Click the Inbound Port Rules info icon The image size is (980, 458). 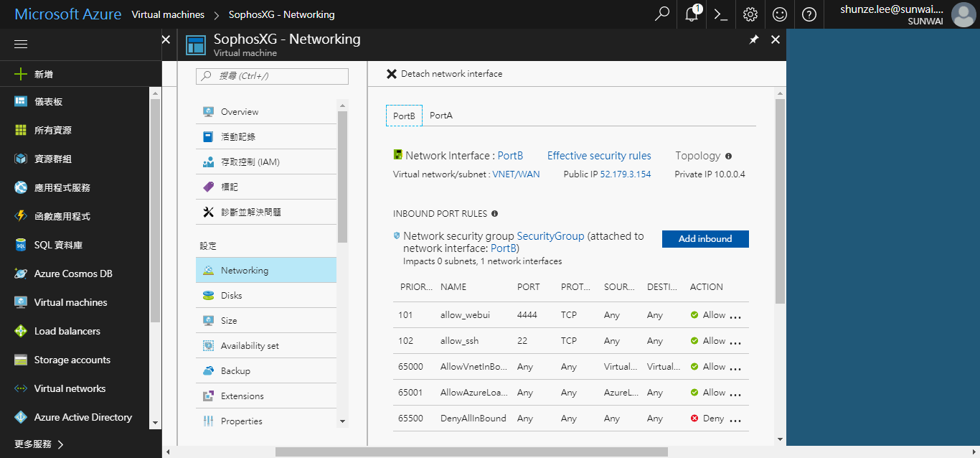click(x=494, y=214)
